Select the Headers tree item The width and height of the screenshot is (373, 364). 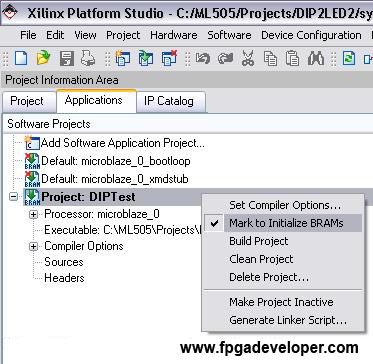pos(64,278)
